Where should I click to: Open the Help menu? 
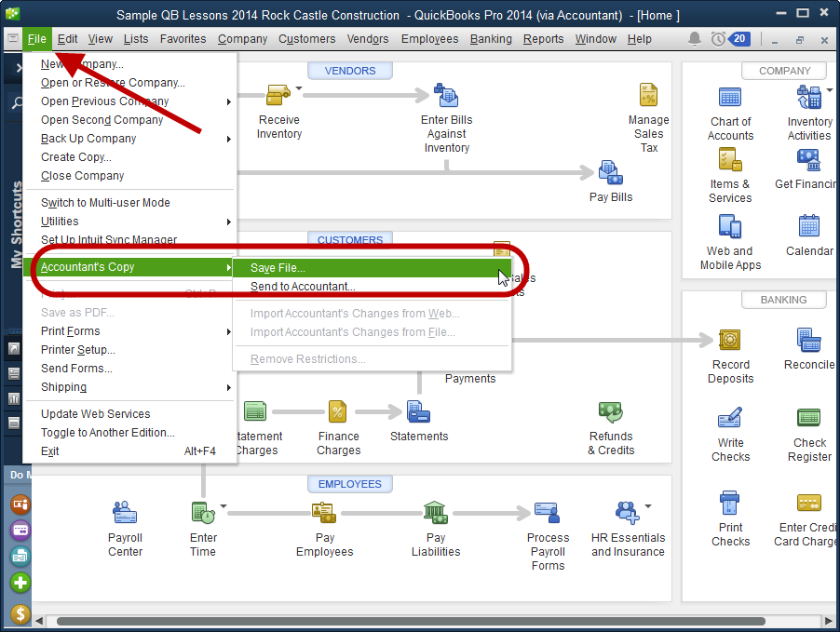pyautogui.click(x=639, y=38)
